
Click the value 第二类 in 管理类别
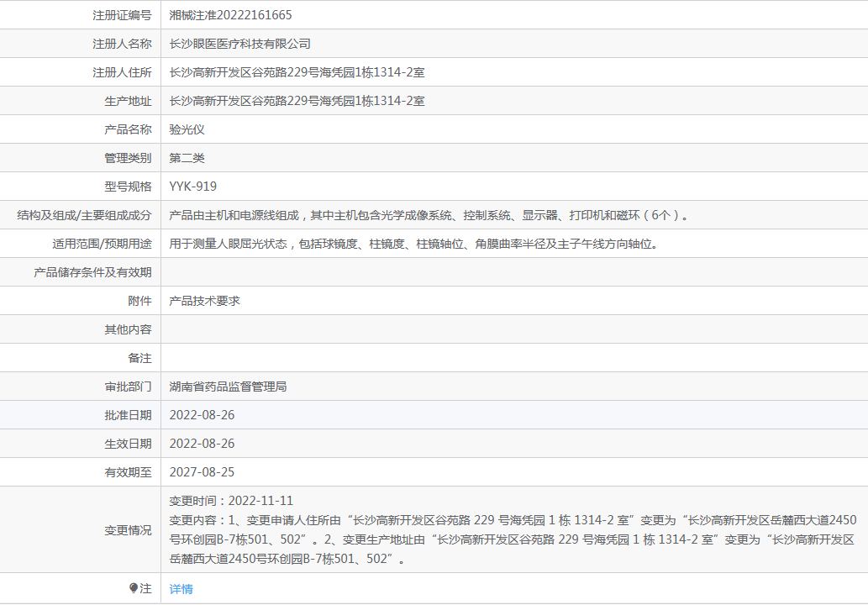coord(187,158)
